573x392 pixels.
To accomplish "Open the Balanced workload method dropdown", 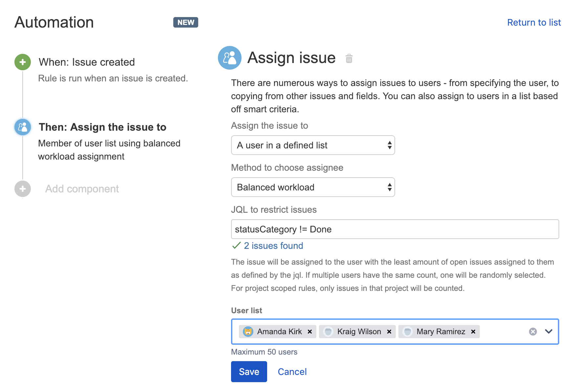I will pyautogui.click(x=313, y=187).
